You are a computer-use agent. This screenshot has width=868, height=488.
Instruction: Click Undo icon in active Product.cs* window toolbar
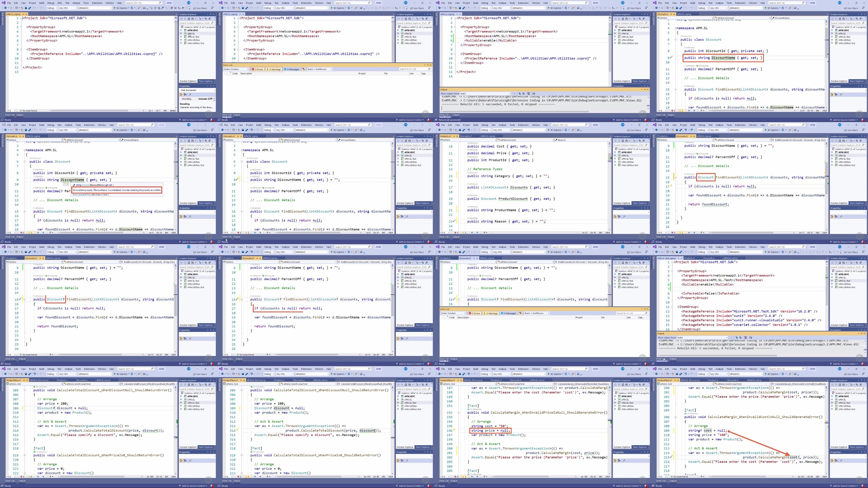pos(469,130)
